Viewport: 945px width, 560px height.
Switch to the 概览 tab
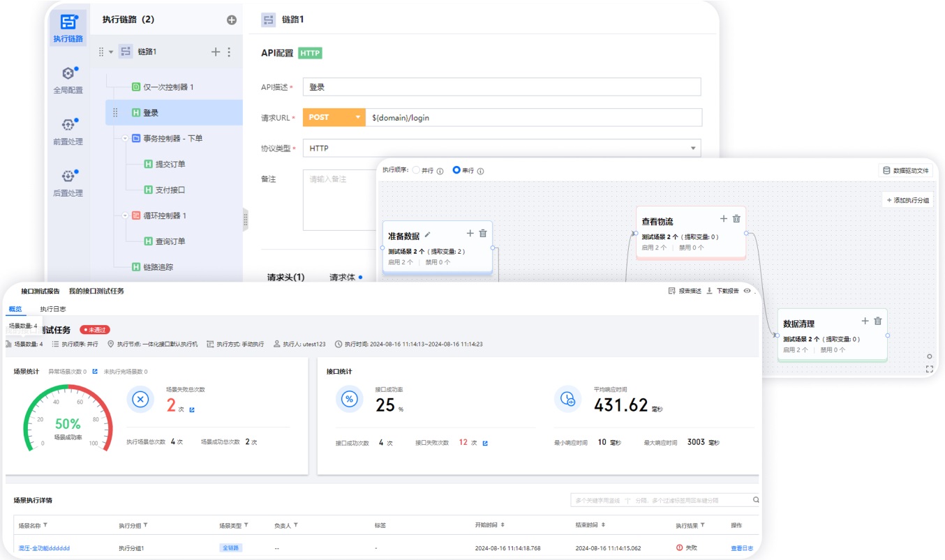[15, 309]
